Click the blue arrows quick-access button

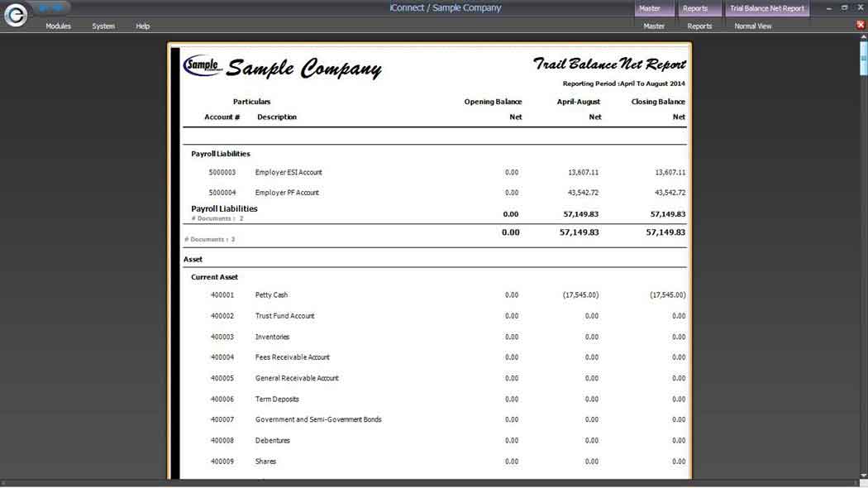pos(52,8)
